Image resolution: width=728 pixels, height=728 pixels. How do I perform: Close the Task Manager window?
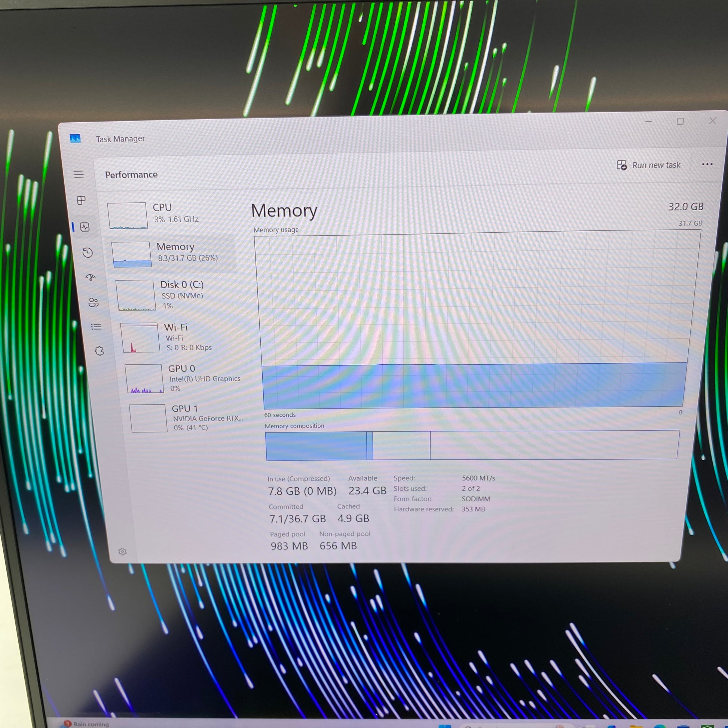713,120
